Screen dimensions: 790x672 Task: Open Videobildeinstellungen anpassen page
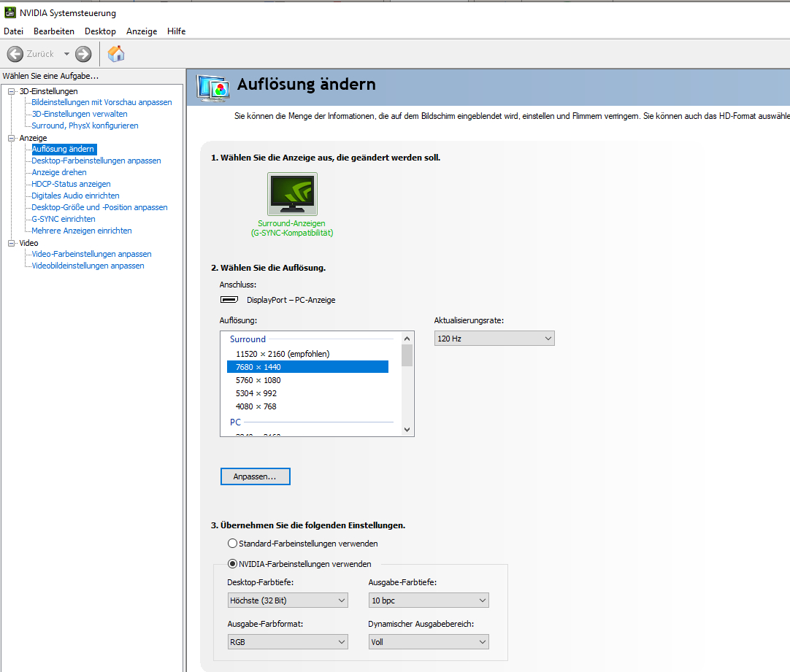[88, 266]
